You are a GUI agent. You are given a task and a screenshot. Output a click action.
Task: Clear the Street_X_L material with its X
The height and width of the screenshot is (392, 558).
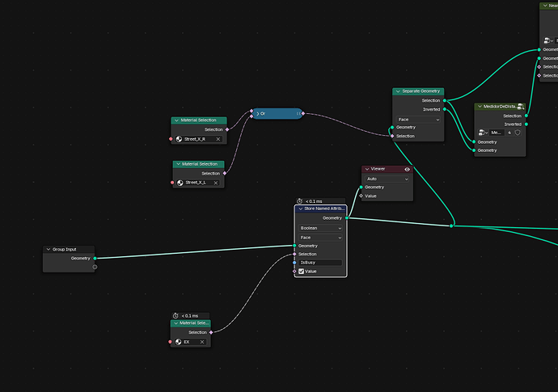(x=216, y=183)
